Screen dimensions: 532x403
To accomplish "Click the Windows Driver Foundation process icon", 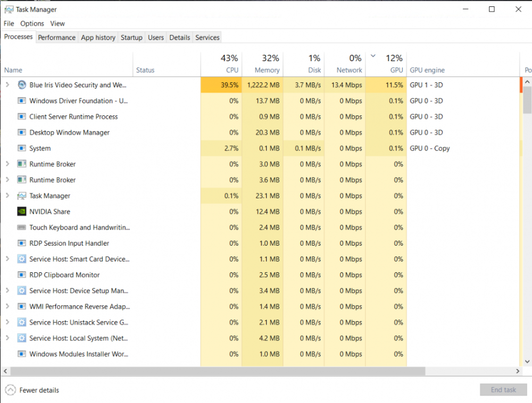I will (x=22, y=100).
